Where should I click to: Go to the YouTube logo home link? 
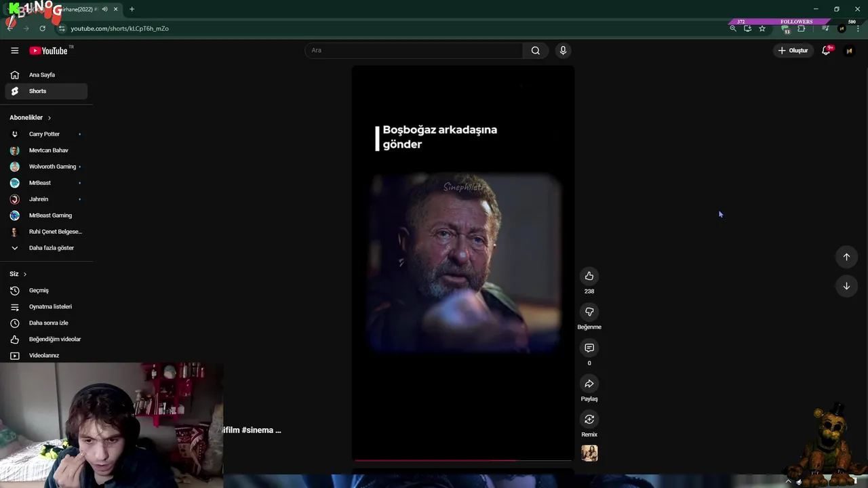48,51
